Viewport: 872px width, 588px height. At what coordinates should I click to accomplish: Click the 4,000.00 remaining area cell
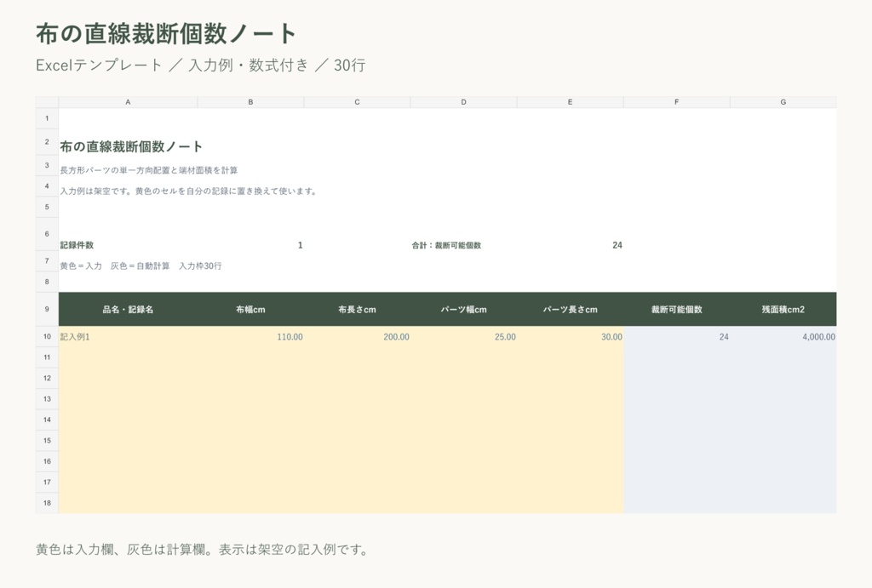[783, 337]
